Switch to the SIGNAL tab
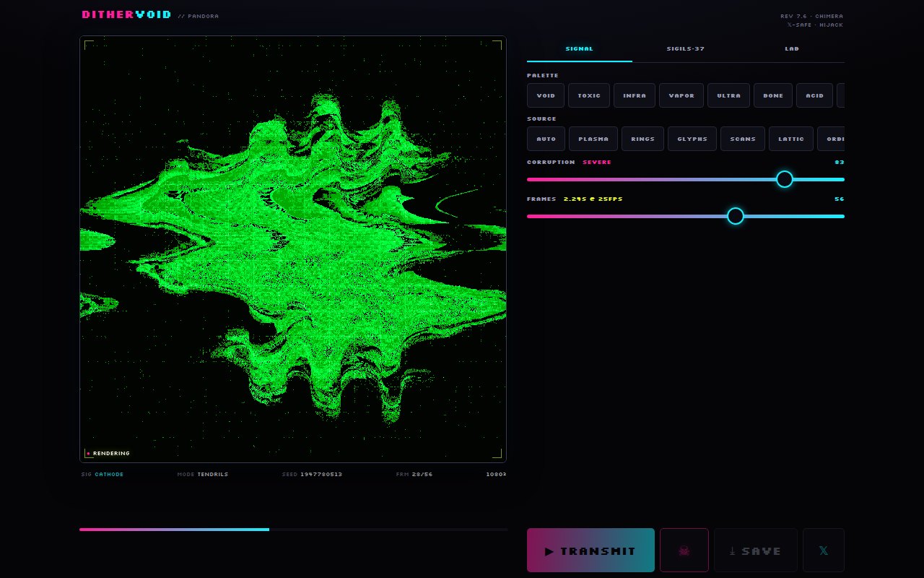 pyautogui.click(x=580, y=49)
